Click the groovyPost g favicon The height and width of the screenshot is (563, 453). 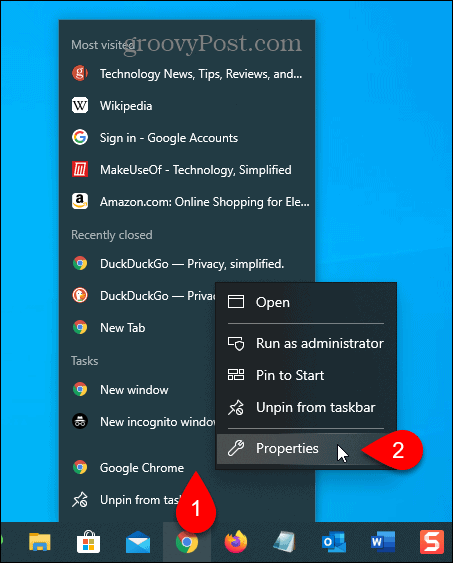80,74
